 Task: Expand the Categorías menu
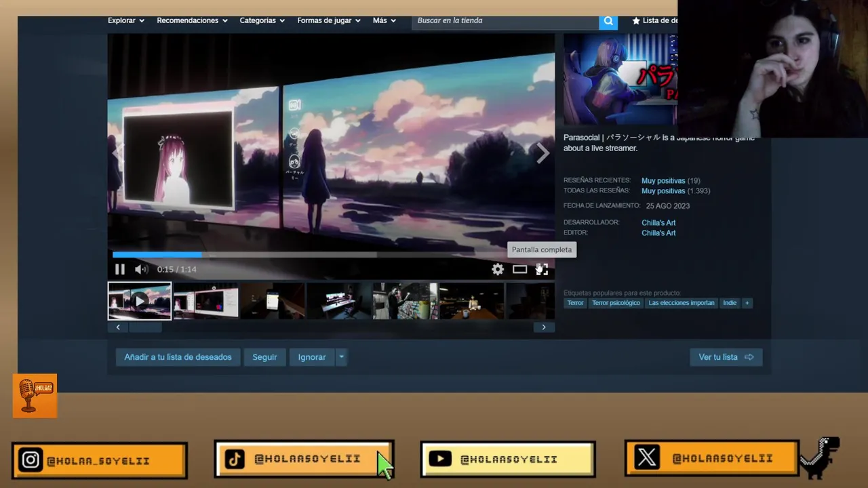coord(262,21)
